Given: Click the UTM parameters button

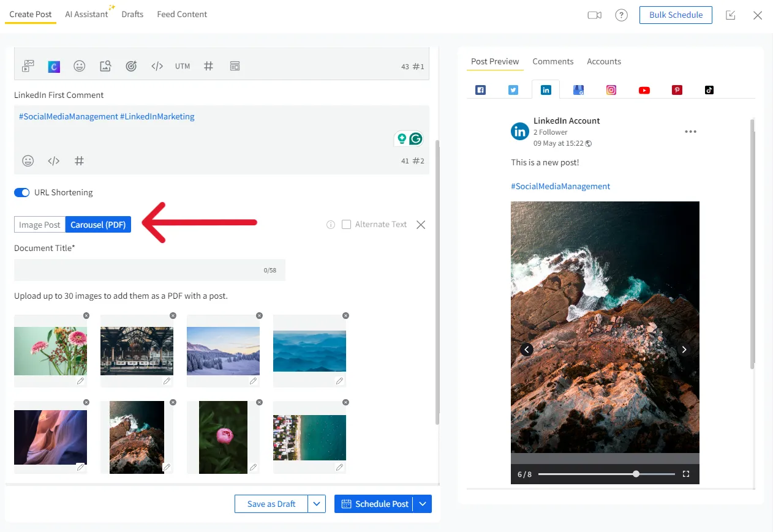Looking at the screenshot, I should pyautogui.click(x=183, y=66).
